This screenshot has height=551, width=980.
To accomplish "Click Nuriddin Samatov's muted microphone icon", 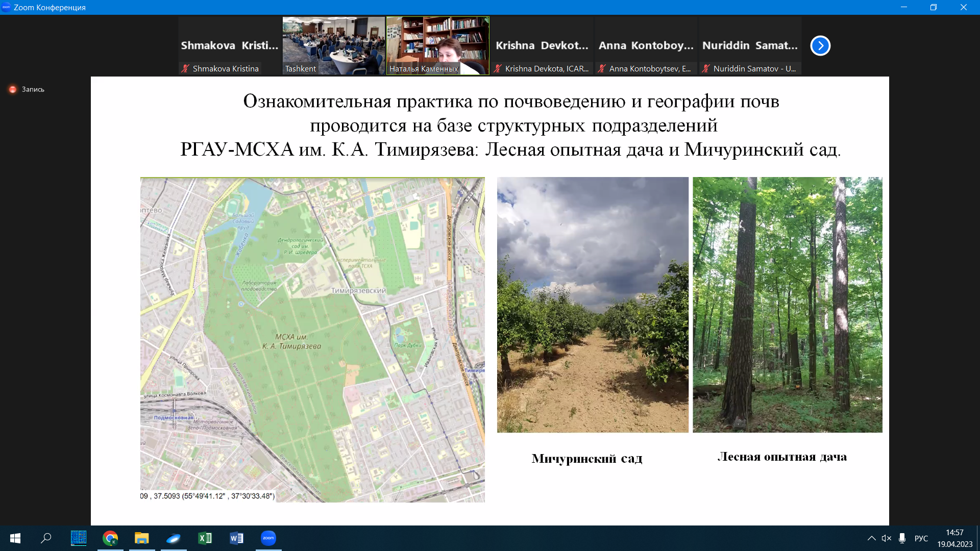I will 706,68.
